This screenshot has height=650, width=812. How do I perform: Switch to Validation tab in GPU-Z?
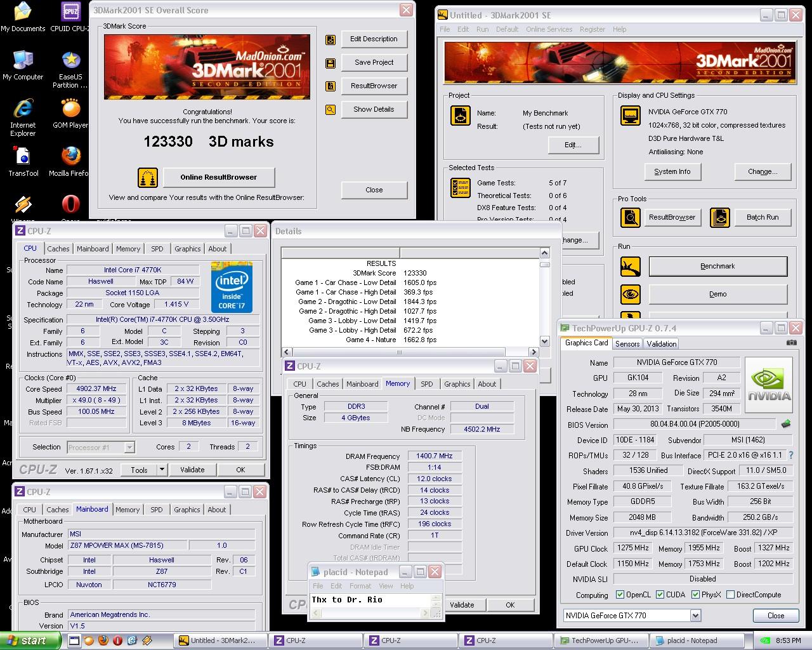tap(662, 343)
